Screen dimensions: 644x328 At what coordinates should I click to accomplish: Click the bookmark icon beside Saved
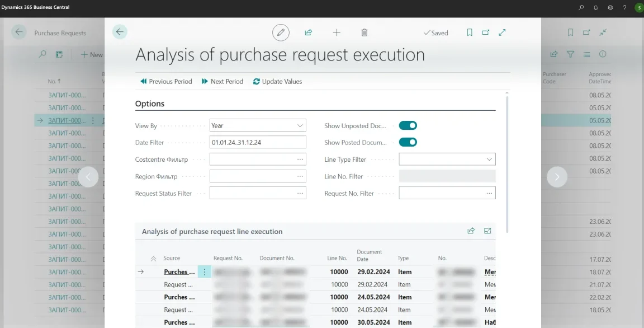[470, 32]
